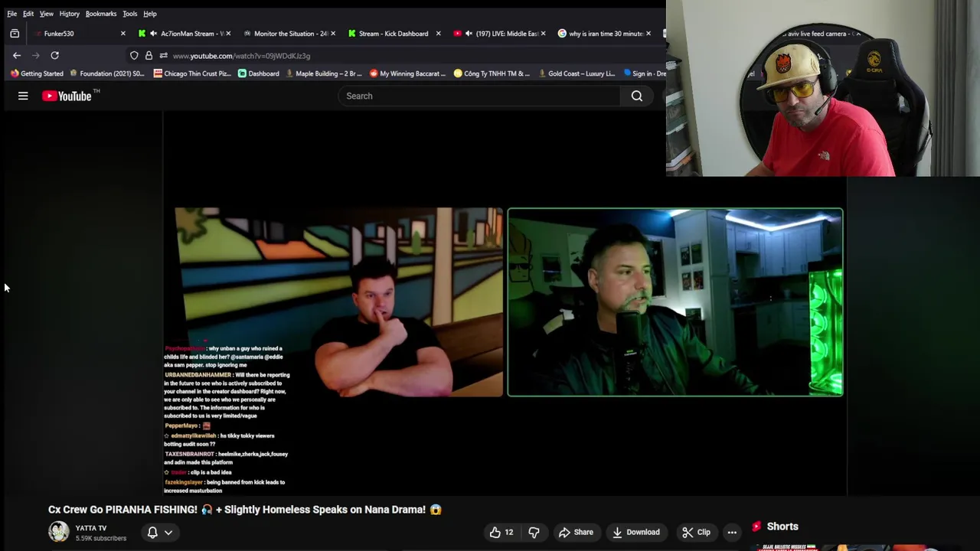Click the youtube.com URL in address bar

coord(241,56)
